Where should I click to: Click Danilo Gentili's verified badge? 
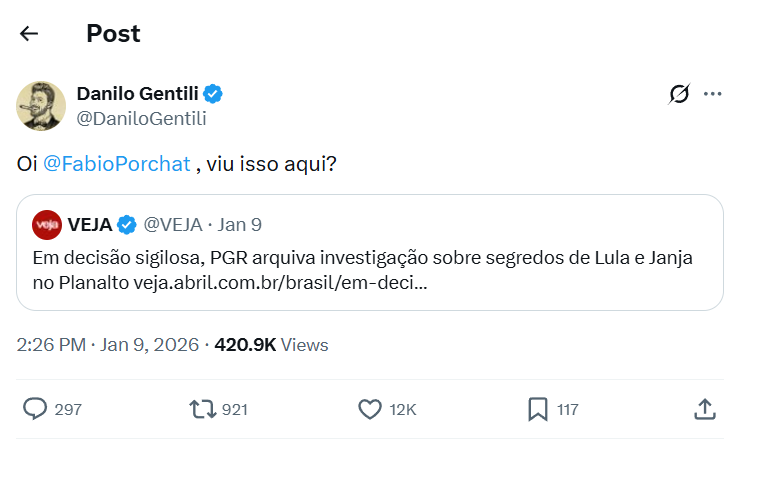(213, 94)
